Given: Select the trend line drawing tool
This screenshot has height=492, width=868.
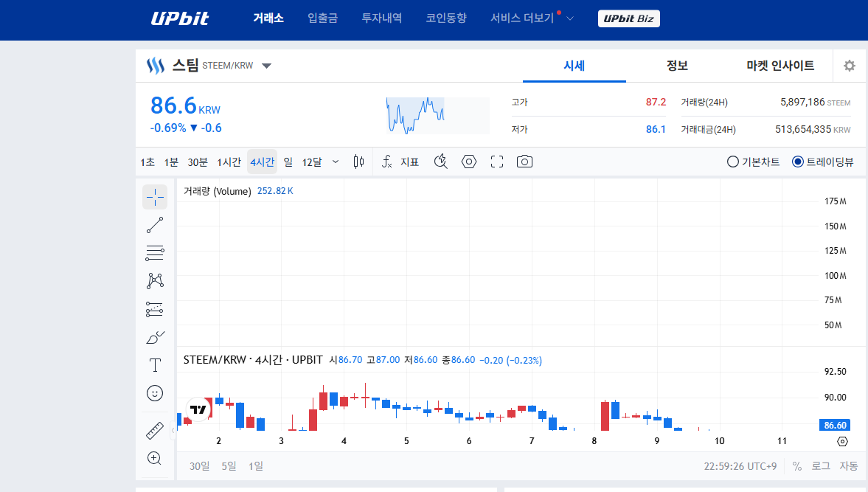Looking at the screenshot, I should [x=155, y=225].
